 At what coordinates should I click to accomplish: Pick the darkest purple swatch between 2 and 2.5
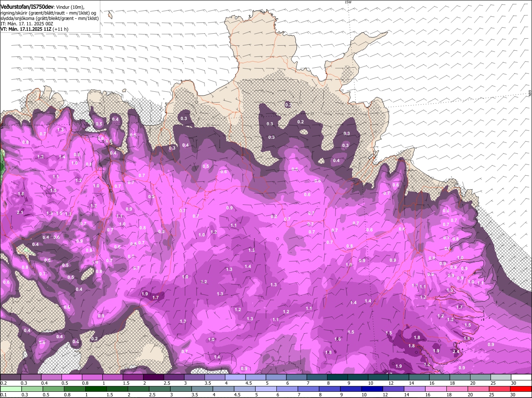tap(155, 377)
